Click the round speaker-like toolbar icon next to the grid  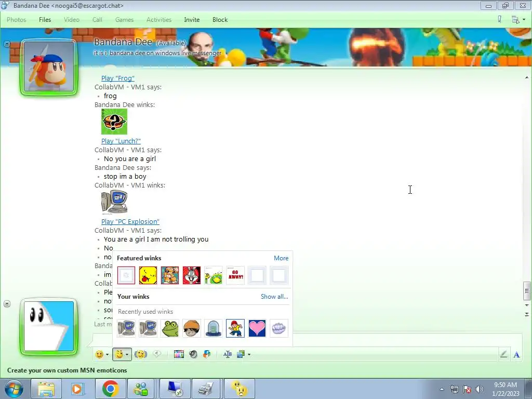click(193, 354)
